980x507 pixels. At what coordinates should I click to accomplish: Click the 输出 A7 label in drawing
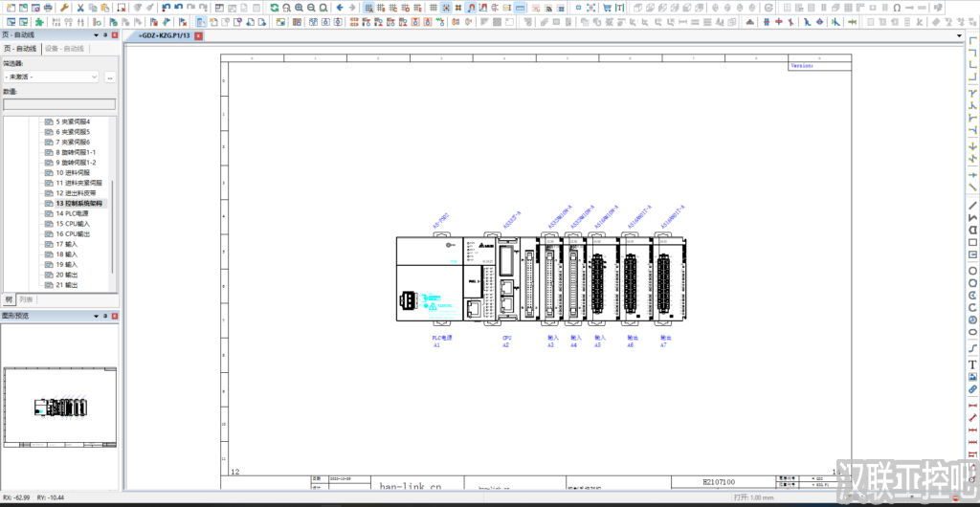pos(666,341)
